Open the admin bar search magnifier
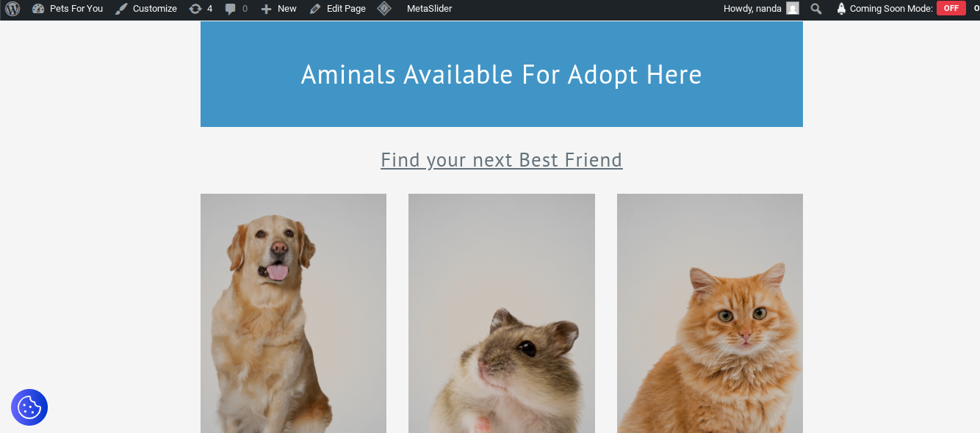Screen dimensions: 980x433 (x=816, y=9)
